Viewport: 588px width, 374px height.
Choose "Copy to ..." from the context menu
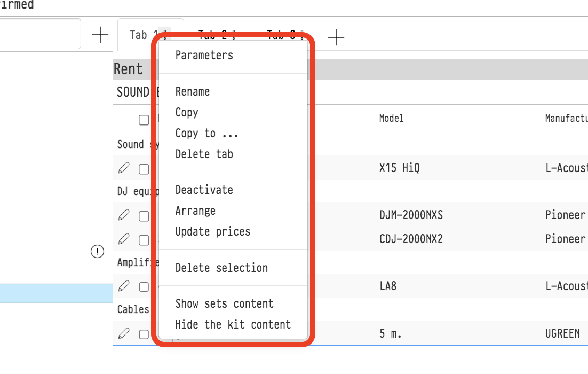pyautogui.click(x=206, y=133)
